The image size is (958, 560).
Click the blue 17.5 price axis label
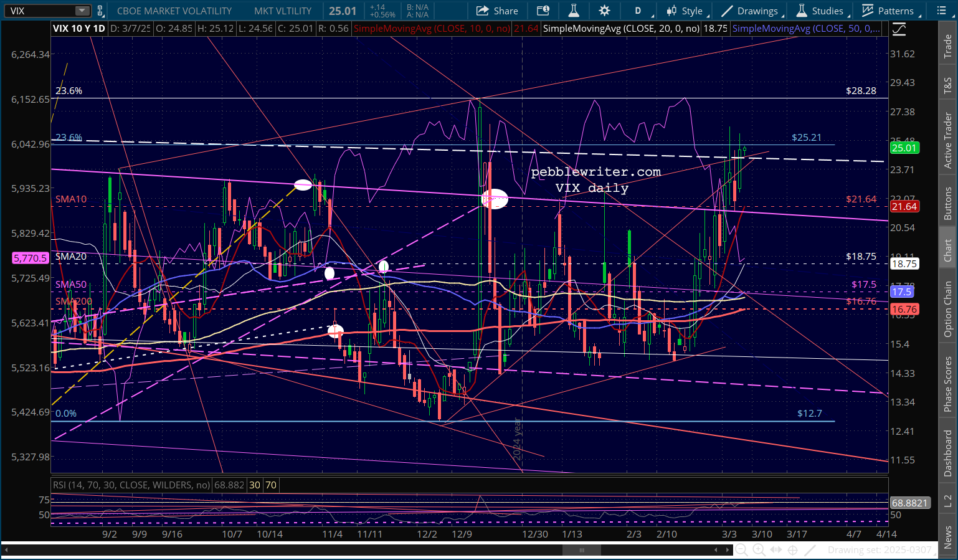pyautogui.click(x=901, y=292)
